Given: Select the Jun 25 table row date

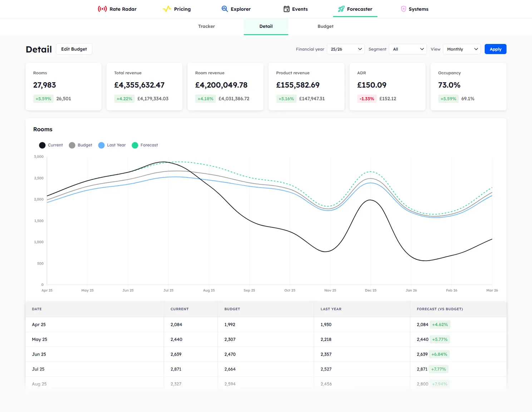Looking at the screenshot, I should [x=39, y=354].
